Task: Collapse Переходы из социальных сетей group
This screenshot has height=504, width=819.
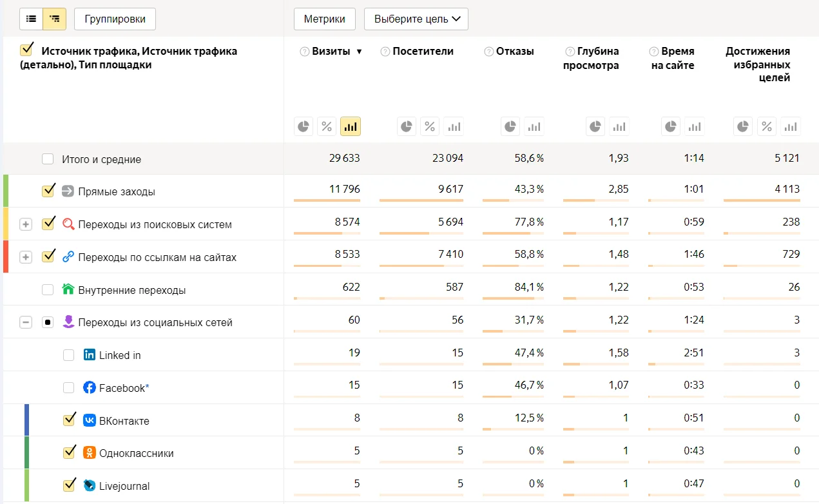Action: click(x=26, y=322)
